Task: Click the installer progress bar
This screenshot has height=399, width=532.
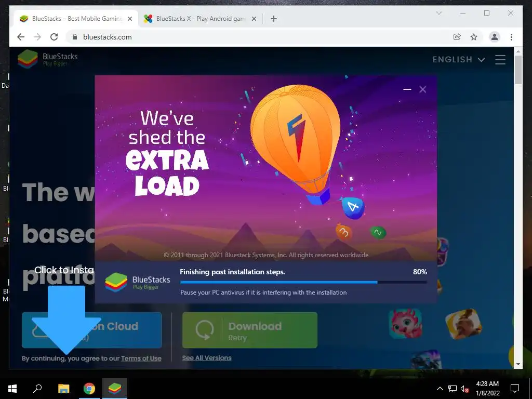Action: click(x=303, y=282)
